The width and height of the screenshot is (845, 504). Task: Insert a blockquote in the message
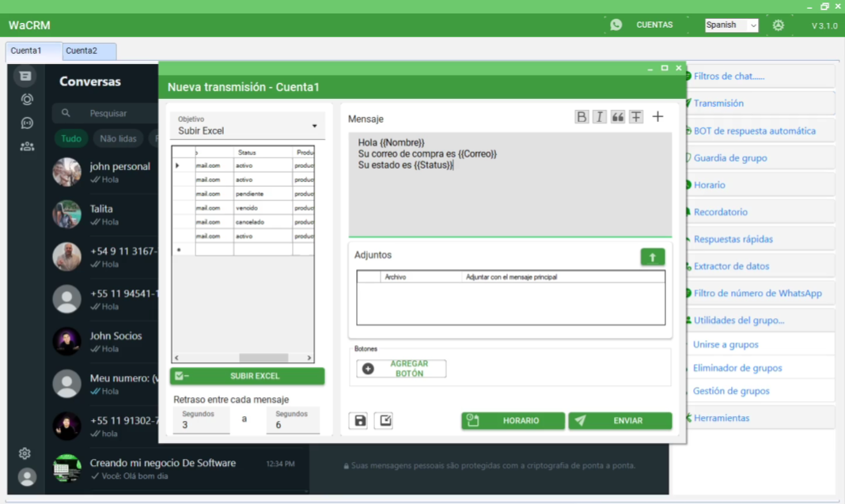click(617, 116)
